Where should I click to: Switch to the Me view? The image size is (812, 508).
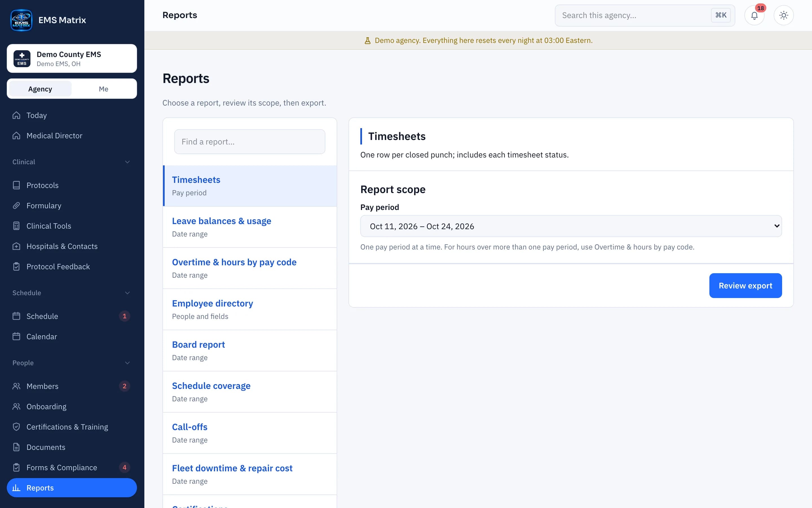click(103, 89)
